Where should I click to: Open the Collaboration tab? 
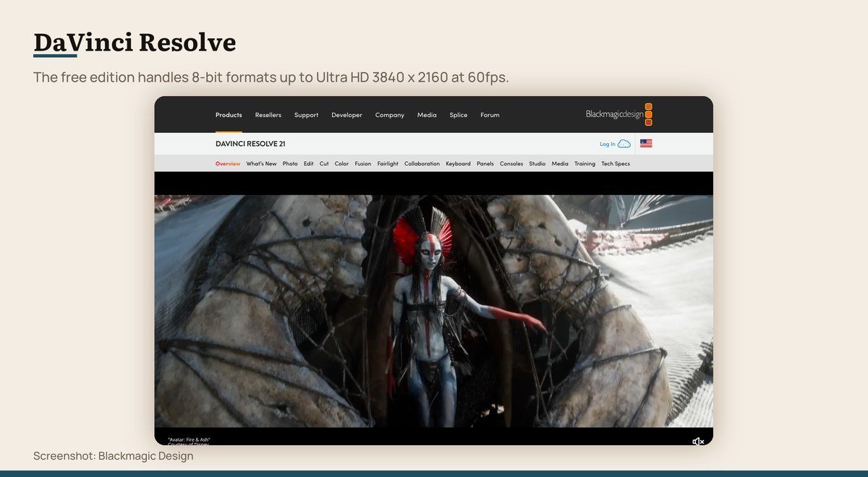tap(422, 163)
